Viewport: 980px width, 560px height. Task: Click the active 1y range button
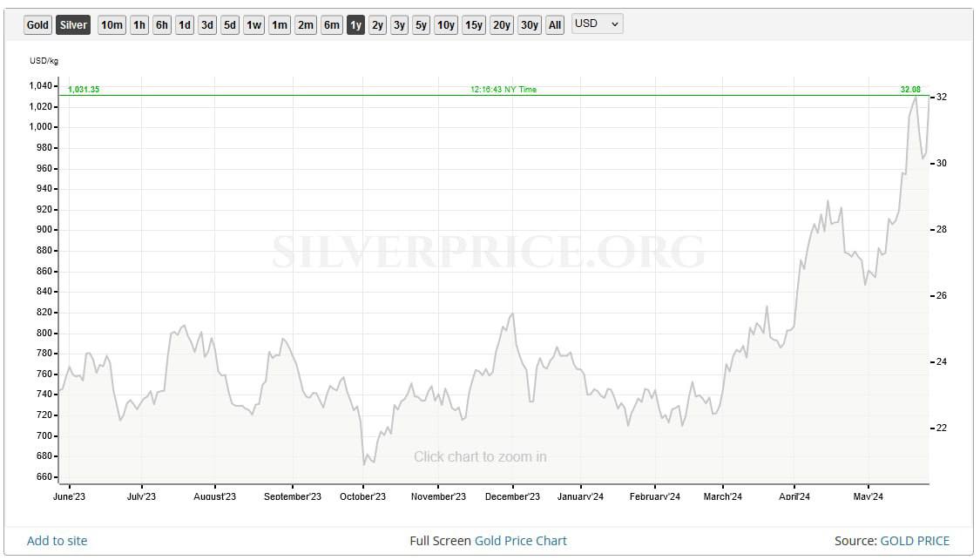[355, 24]
